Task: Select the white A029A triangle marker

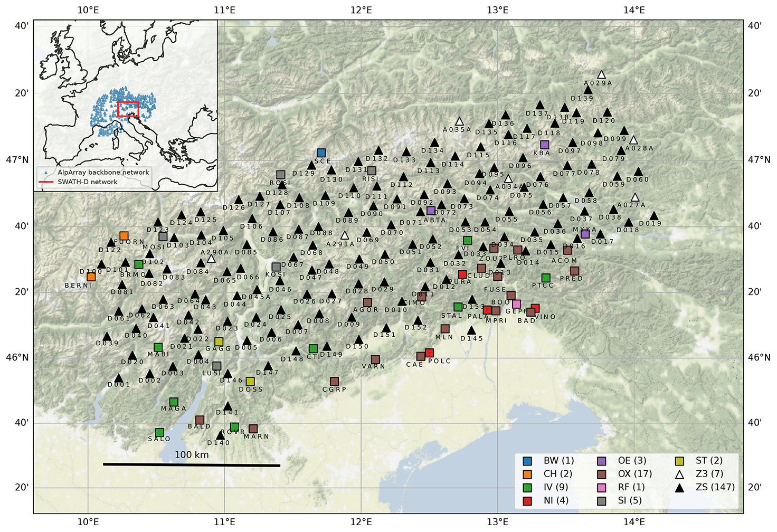Action: 601,75
